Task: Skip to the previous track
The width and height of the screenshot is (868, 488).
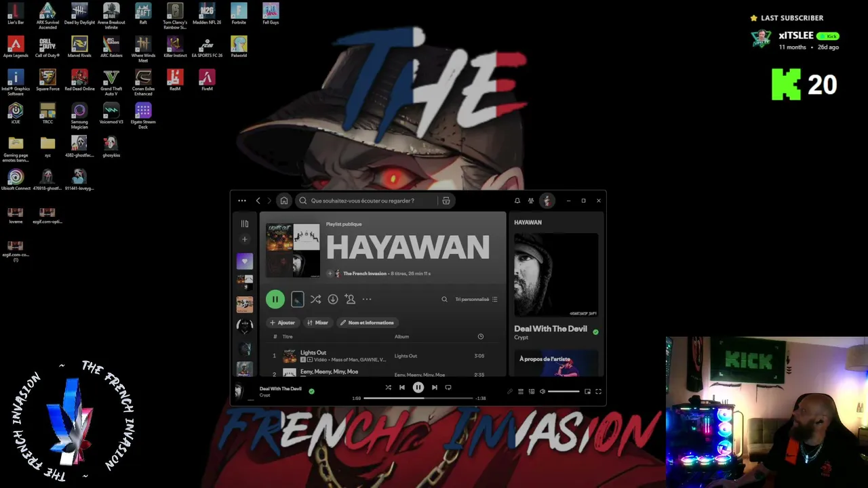Action: 401,388
